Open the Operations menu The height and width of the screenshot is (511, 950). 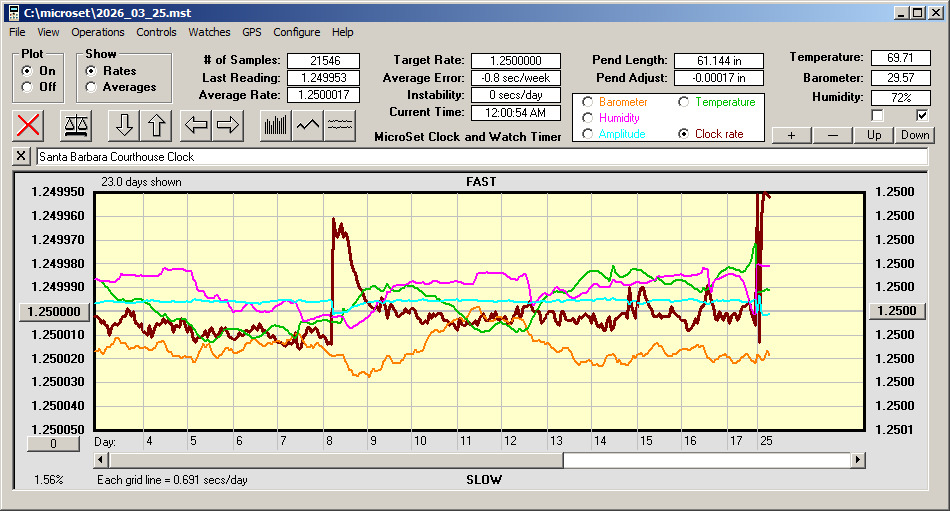click(98, 32)
